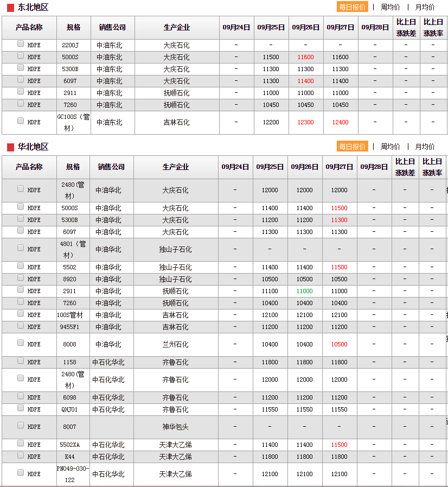Click 09月27日 header in 华北 table
Screen dimensions: 448x487
339,167
